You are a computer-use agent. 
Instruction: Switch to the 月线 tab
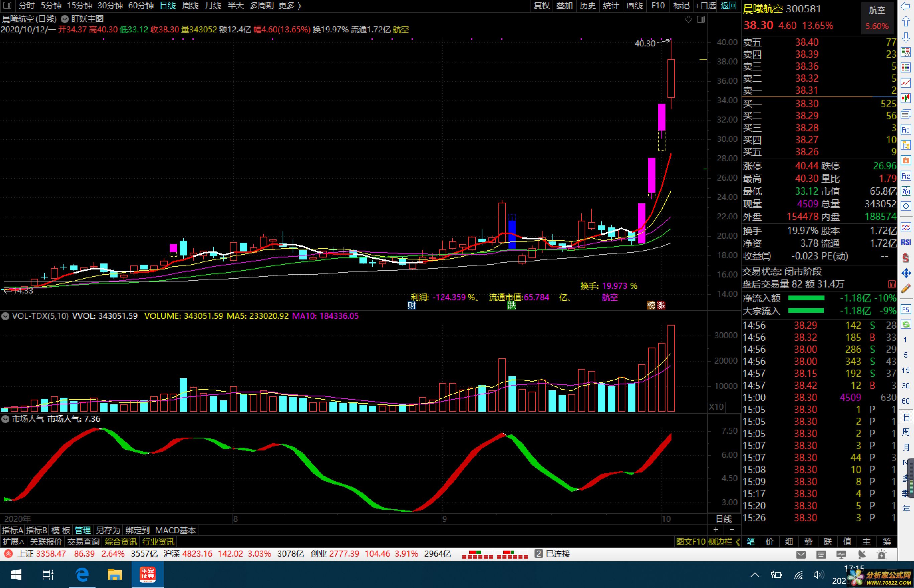pyautogui.click(x=213, y=5)
